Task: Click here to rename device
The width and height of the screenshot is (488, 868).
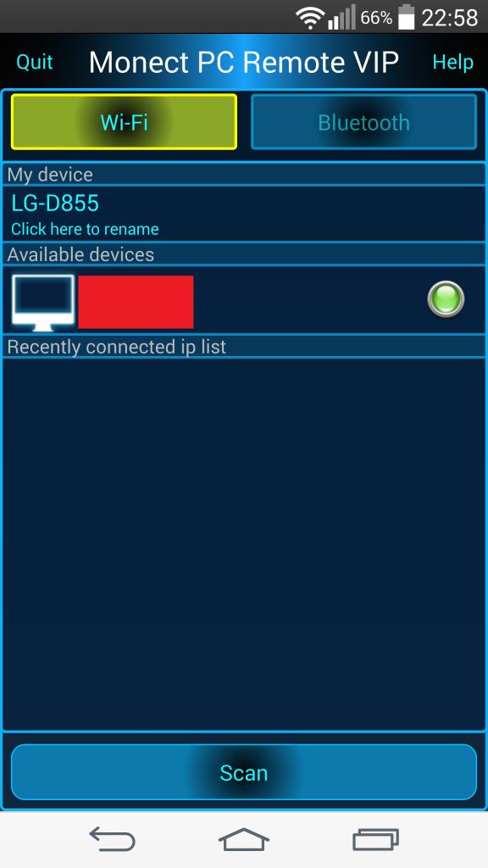Action: click(x=86, y=229)
